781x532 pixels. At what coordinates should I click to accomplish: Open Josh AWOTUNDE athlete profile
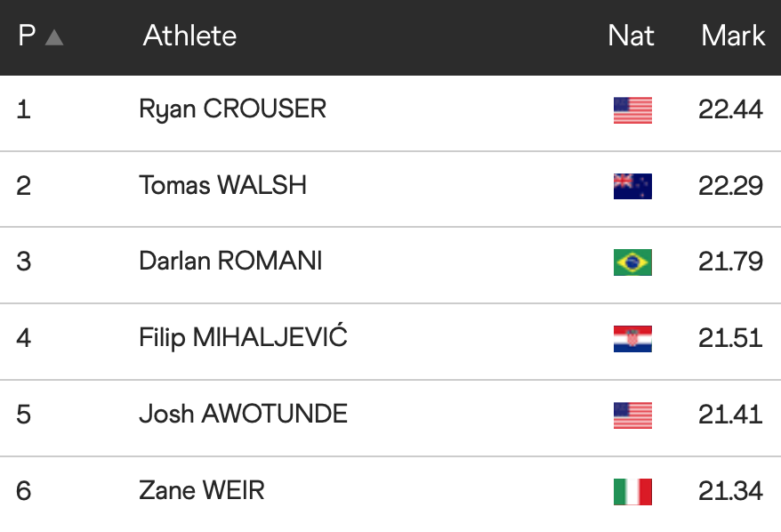[x=243, y=415]
